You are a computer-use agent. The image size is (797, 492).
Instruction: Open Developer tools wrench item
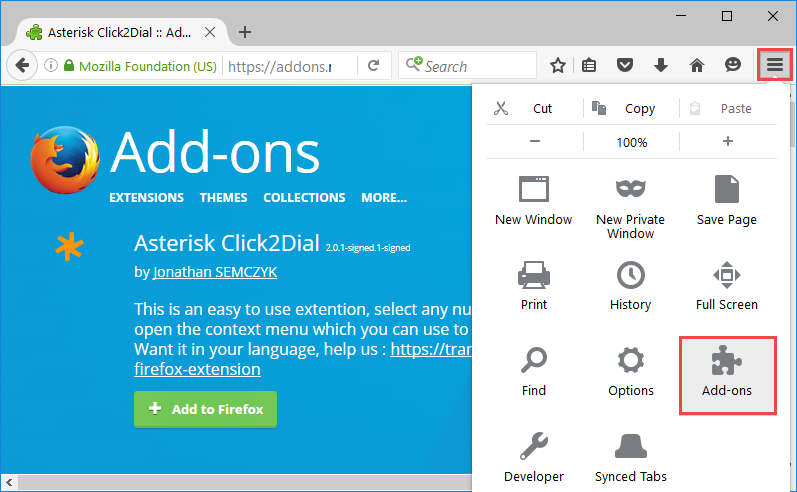(534, 457)
